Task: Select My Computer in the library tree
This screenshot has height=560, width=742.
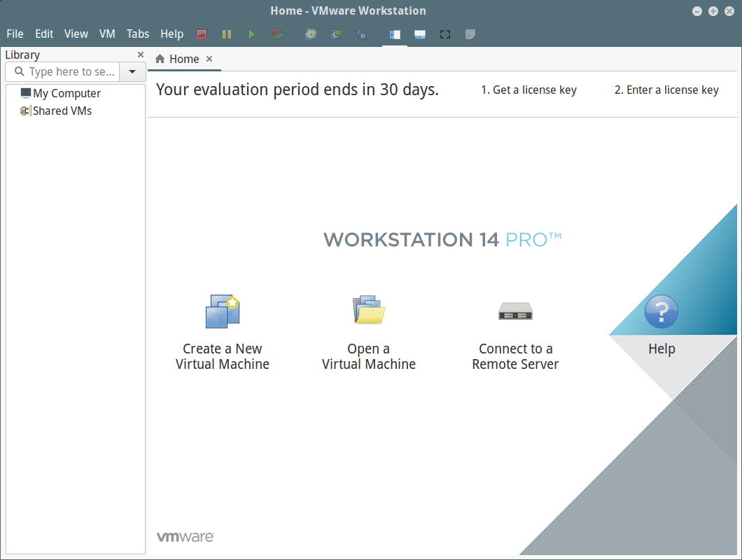Action: (66, 93)
